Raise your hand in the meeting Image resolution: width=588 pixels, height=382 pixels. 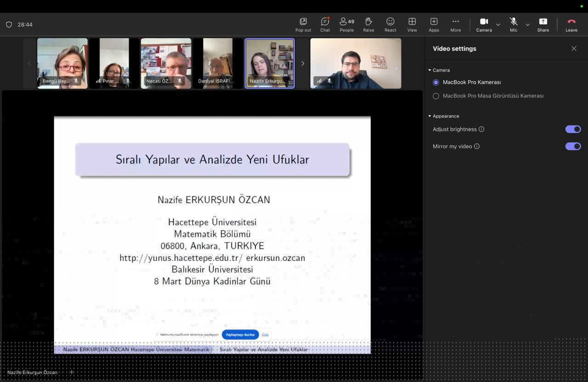[x=368, y=22]
